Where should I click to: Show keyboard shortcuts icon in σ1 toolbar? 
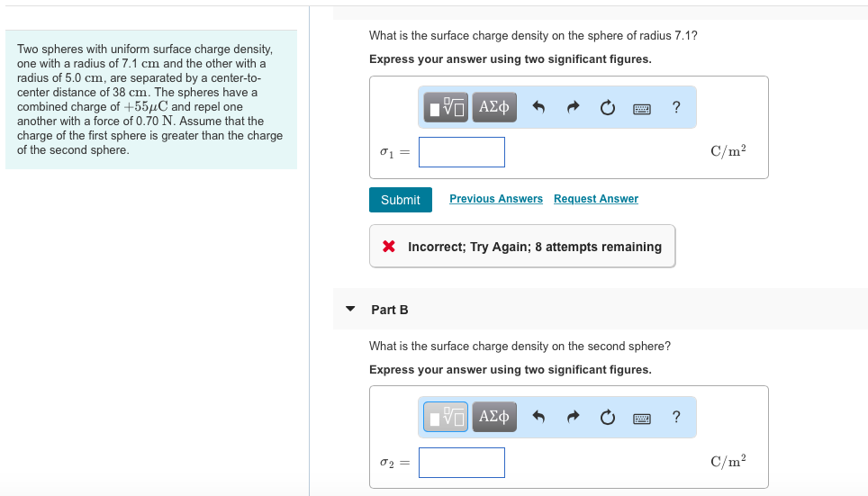(x=642, y=109)
